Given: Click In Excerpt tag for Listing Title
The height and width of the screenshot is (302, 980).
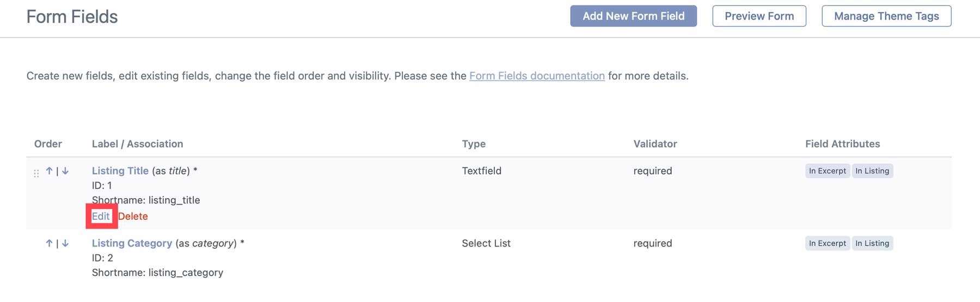Looking at the screenshot, I should tap(827, 171).
